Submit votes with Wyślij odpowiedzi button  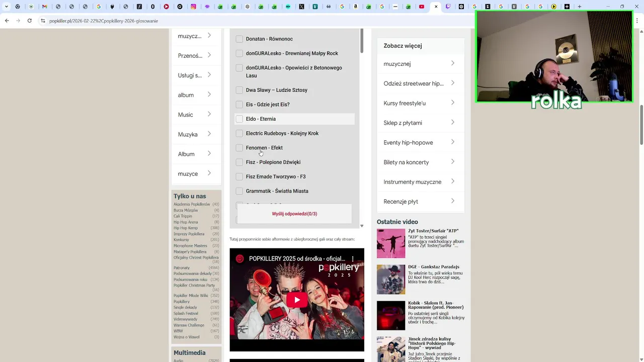294,214
